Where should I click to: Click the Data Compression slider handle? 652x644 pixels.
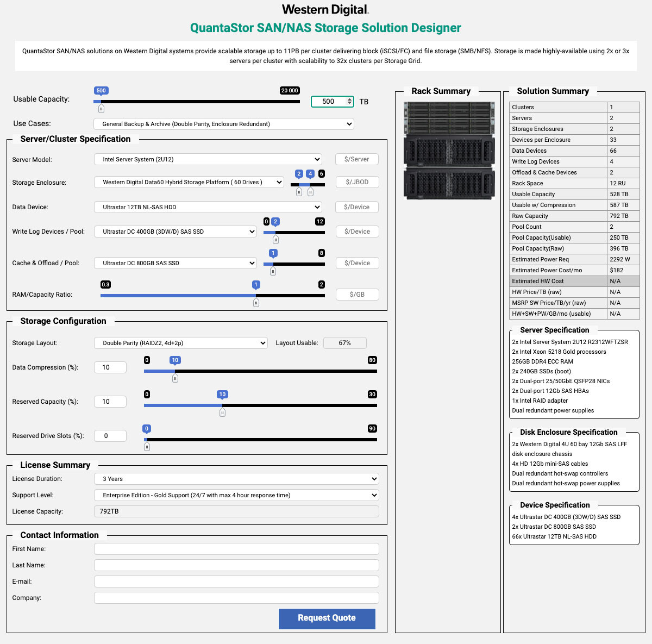tap(175, 378)
